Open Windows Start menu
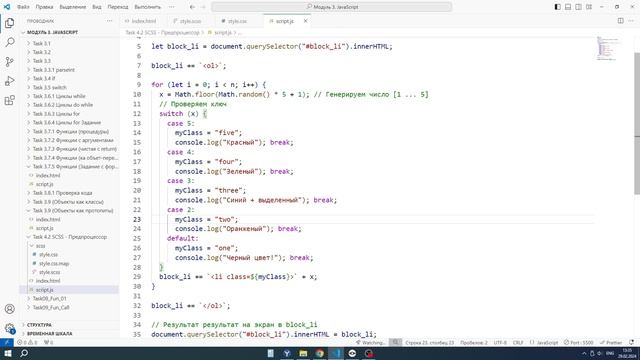This screenshot has width=640, height=360. click(x=7, y=353)
